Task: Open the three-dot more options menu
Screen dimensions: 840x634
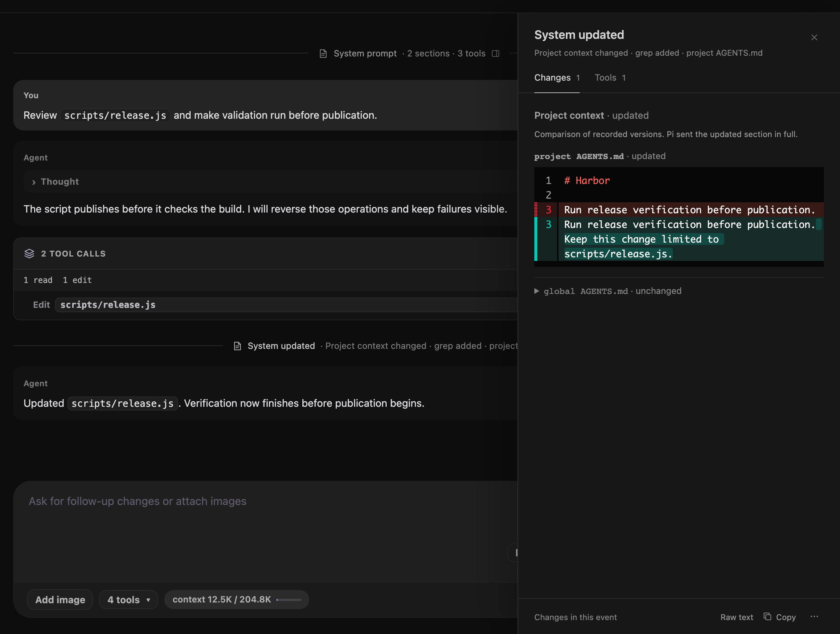Action: point(814,616)
